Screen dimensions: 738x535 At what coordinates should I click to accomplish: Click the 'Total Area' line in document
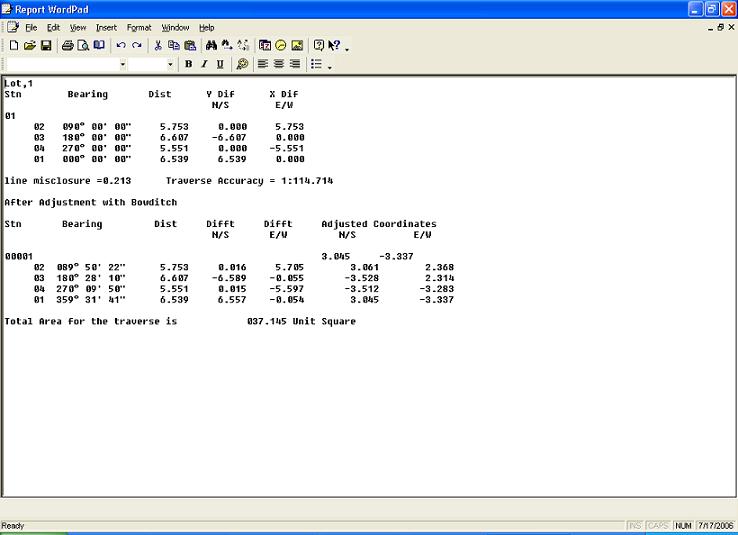180,322
